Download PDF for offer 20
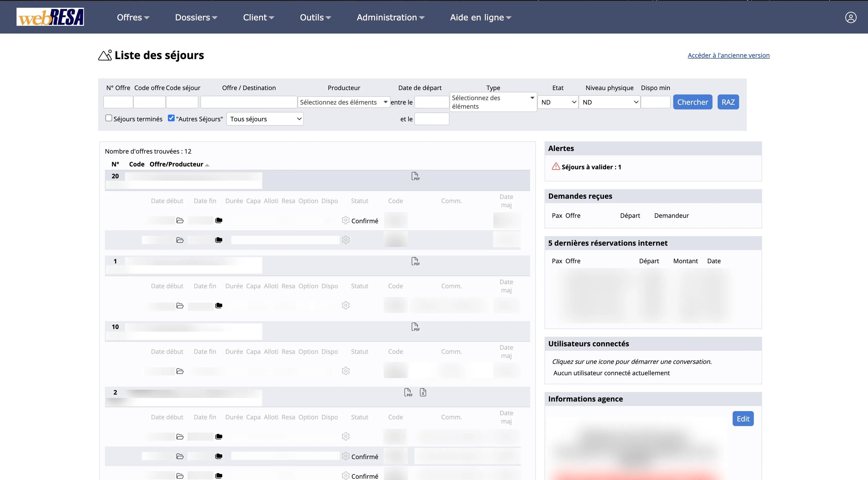Image resolution: width=868 pixels, height=480 pixels. click(415, 176)
